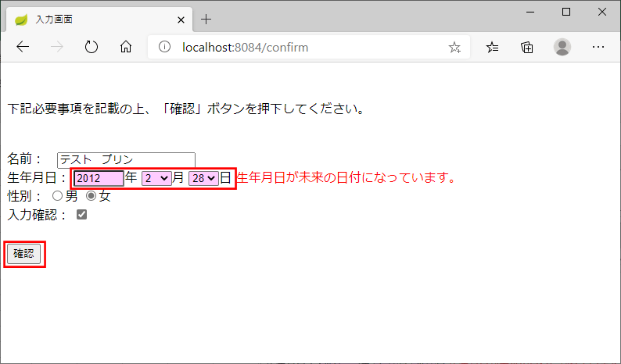Select the 男 radio button
621x364 pixels.
click(57, 196)
